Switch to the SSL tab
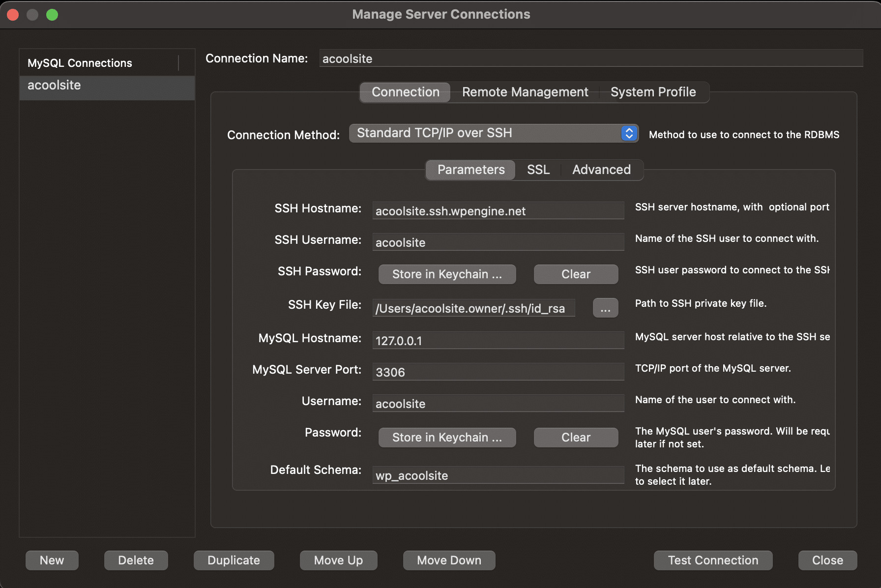 tap(538, 170)
